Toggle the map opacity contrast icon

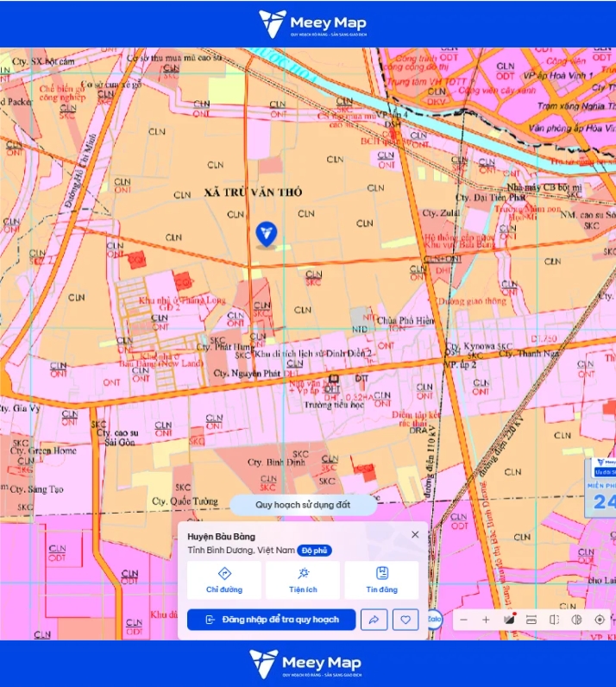pyautogui.click(x=577, y=620)
